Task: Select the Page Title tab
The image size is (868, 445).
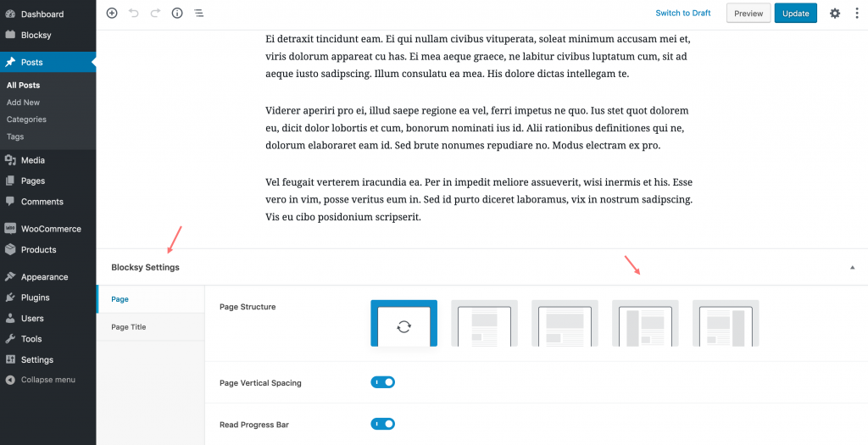Action: coord(151,327)
